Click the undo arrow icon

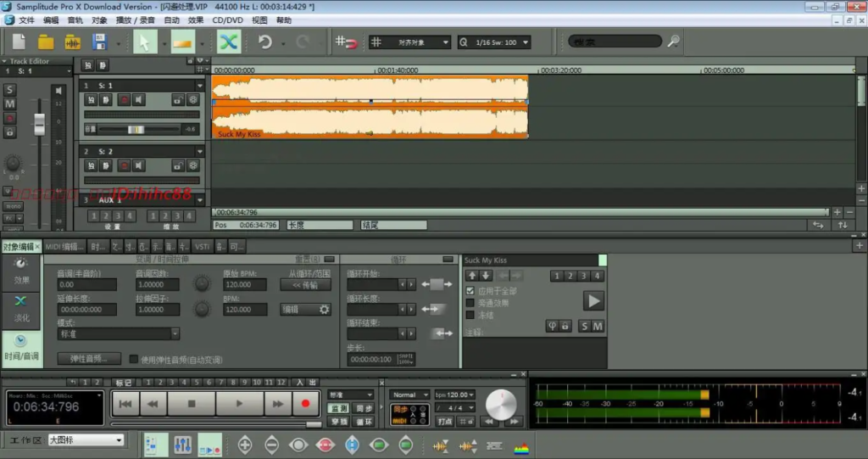(x=265, y=42)
